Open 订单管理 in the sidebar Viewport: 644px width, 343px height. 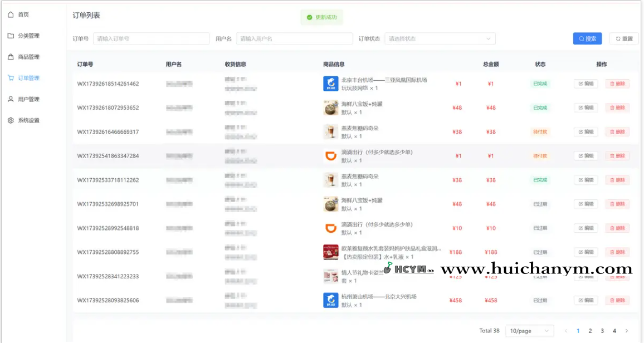point(24,78)
